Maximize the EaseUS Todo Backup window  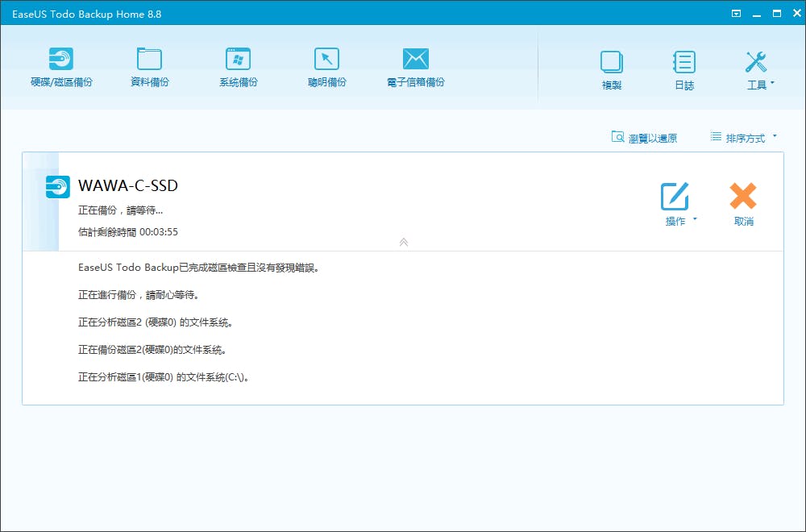(x=777, y=14)
